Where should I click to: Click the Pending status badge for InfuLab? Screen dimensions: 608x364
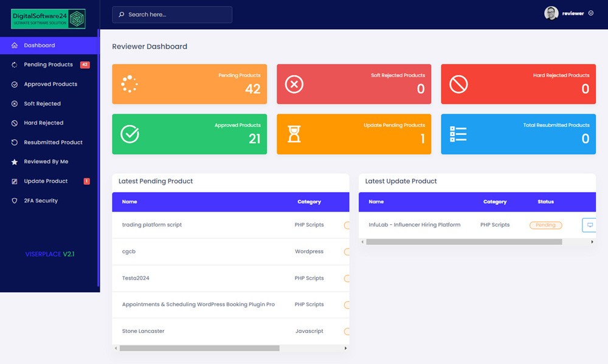[545, 225]
